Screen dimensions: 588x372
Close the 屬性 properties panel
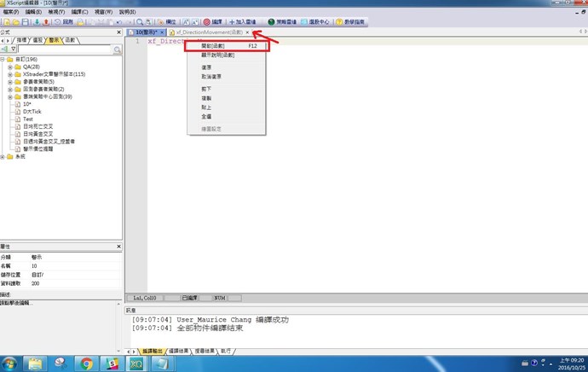[118, 247]
